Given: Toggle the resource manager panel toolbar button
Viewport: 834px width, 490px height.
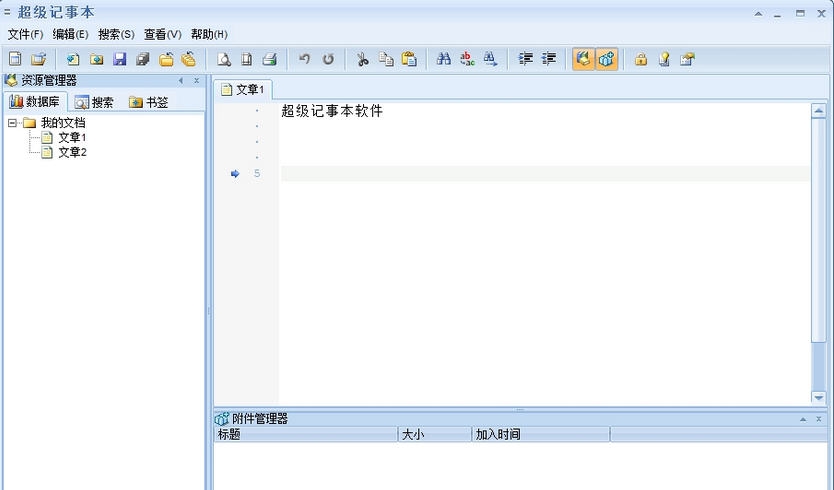Looking at the screenshot, I should click(583, 59).
